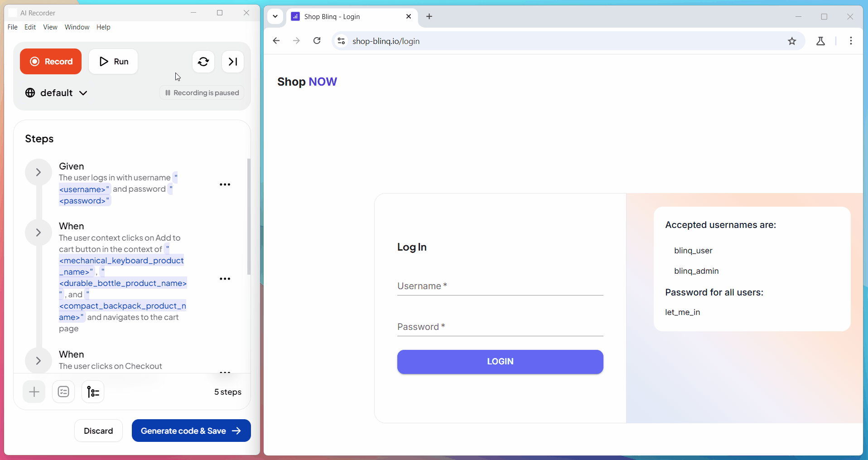Click the red Record button
Image resolution: width=868 pixels, height=460 pixels.
[x=51, y=62]
